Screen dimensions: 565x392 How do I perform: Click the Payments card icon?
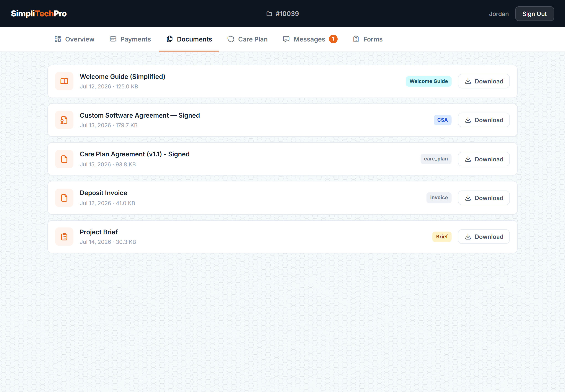[x=113, y=39]
